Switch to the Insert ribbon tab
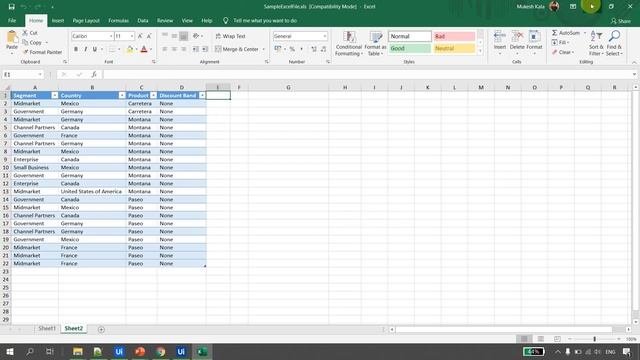This screenshot has height=360, width=640. 58,20
